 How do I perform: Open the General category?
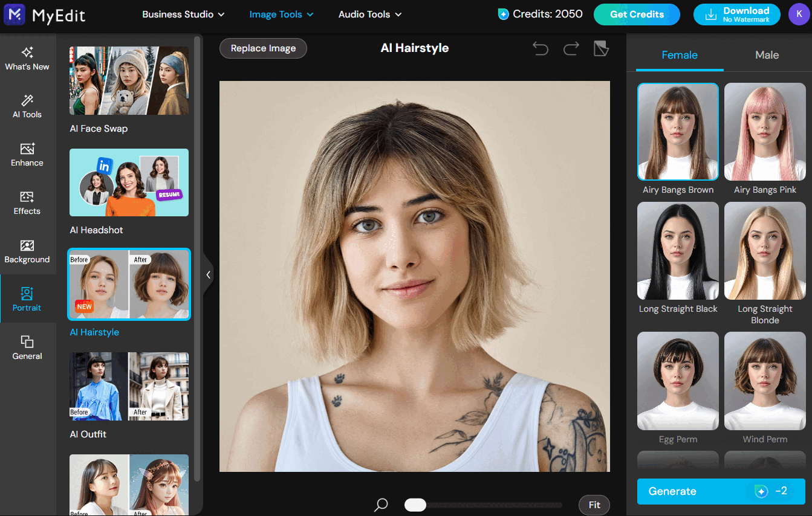point(27,348)
